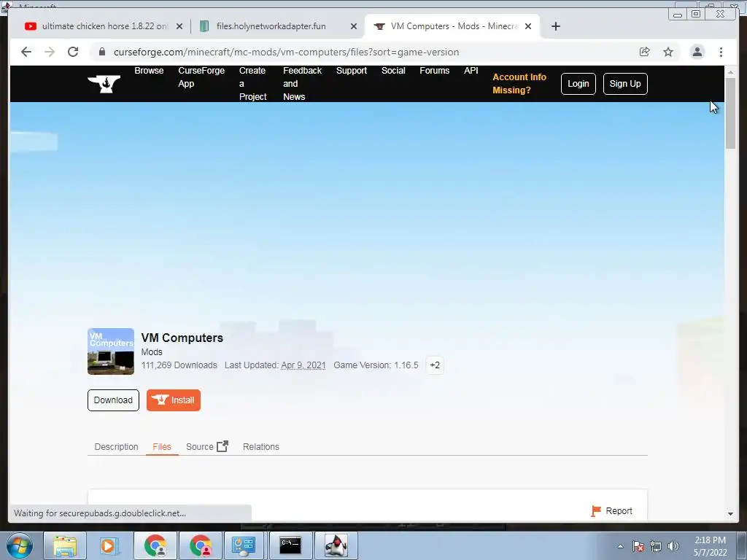This screenshot has width=747, height=560.
Task: Reload the current page
Action: 73,52
